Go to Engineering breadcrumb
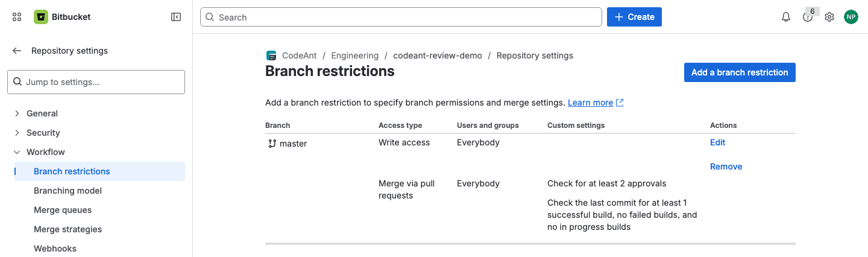The width and height of the screenshot is (868, 257). (354, 56)
